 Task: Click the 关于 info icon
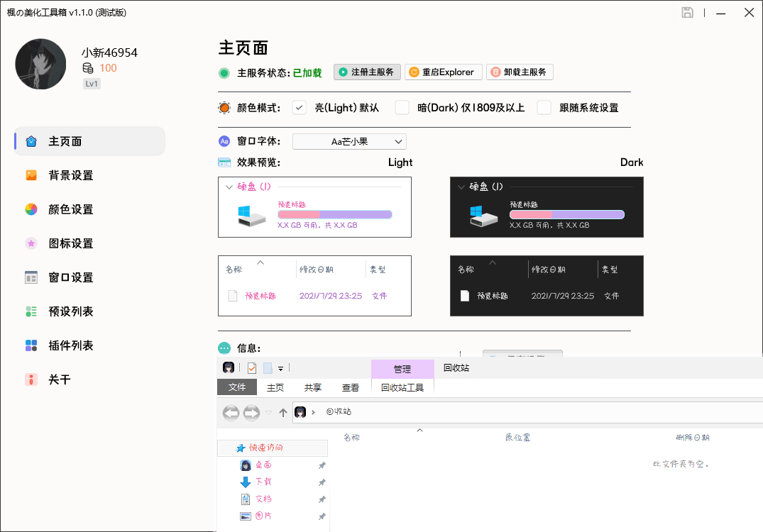click(31, 379)
